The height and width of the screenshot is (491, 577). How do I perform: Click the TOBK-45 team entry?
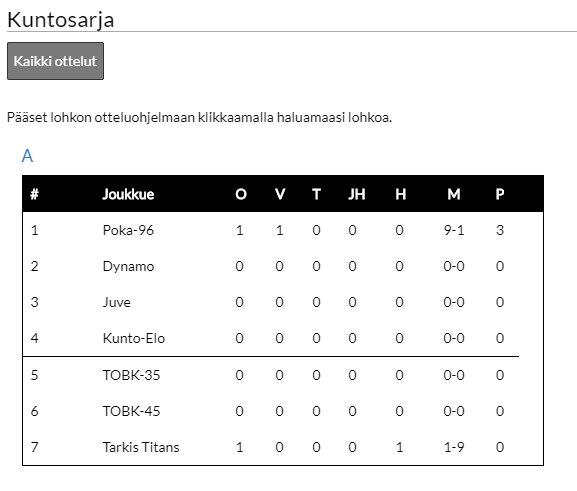131,411
